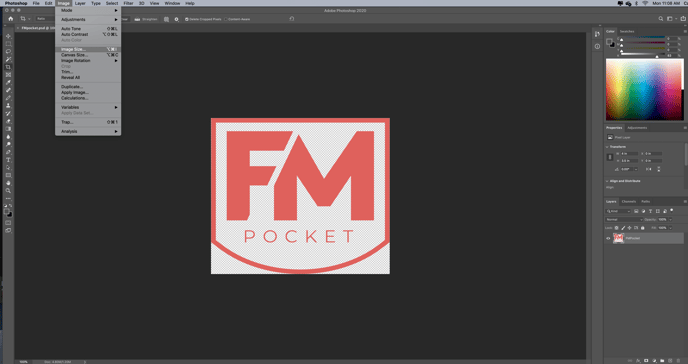This screenshot has height=364, width=688.
Task: Click the Share icon in top right
Action: [x=683, y=19]
